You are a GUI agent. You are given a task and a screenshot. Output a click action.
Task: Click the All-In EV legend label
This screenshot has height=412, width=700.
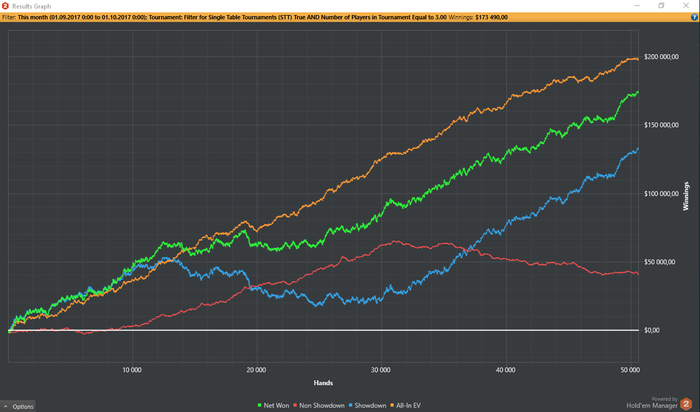coord(408,405)
